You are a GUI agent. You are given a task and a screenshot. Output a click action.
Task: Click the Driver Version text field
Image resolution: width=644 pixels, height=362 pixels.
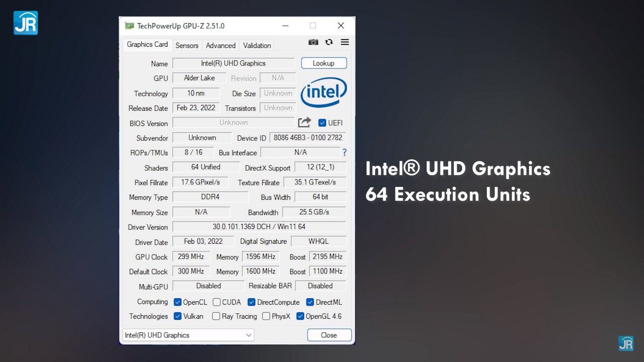(259, 227)
